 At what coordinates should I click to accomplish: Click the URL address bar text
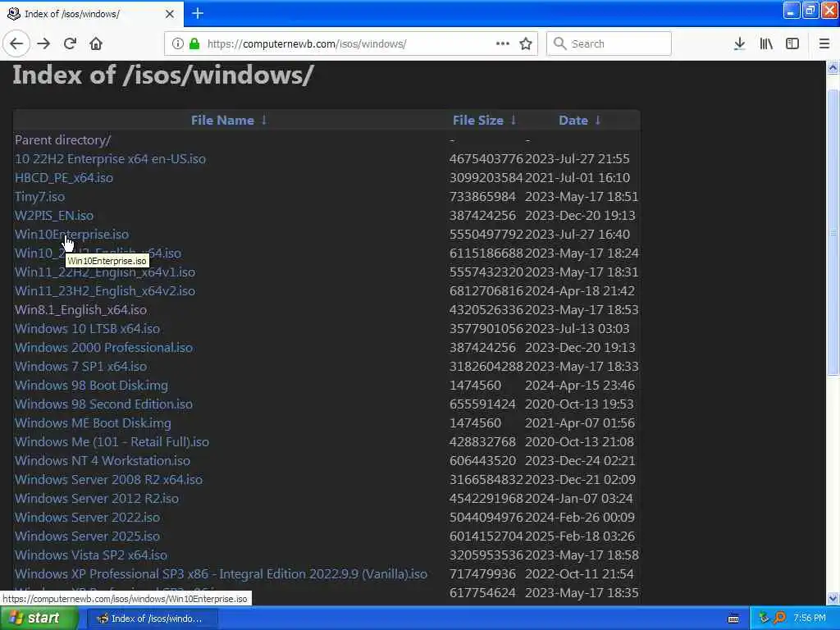point(307,44)
